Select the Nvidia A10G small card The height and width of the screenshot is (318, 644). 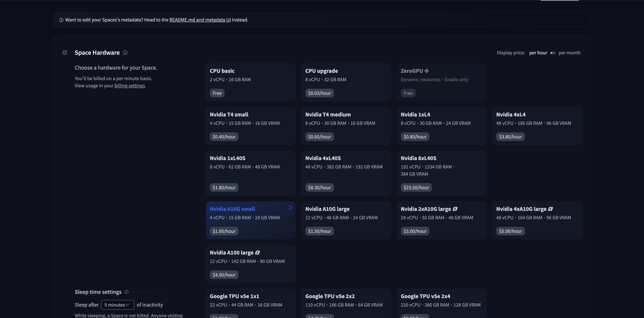point(251,220)
